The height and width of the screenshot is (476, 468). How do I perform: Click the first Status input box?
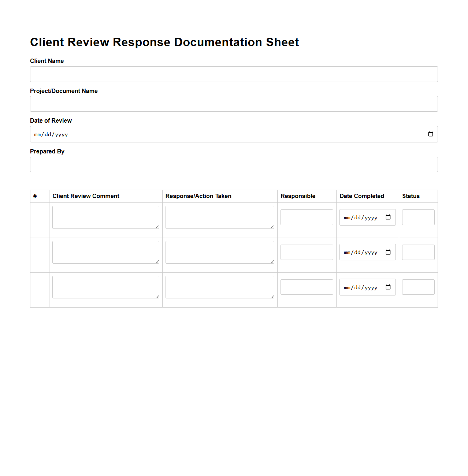tap(418, 217)
